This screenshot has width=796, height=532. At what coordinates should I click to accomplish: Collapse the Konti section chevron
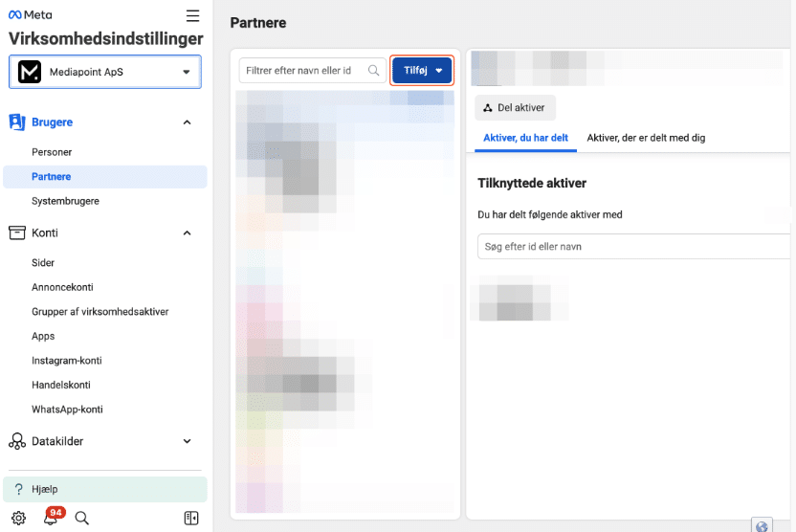click(x=187, y=233)
